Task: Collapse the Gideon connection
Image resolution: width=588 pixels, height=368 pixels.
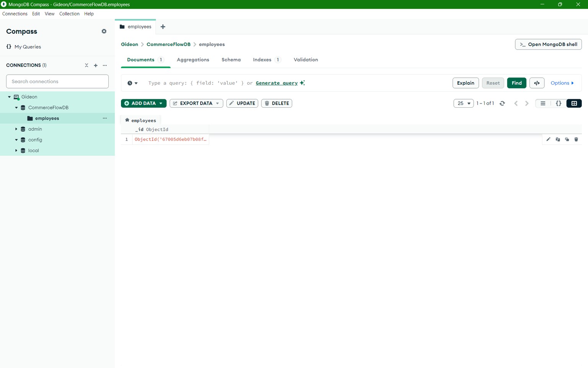Action: pos(9,97)
